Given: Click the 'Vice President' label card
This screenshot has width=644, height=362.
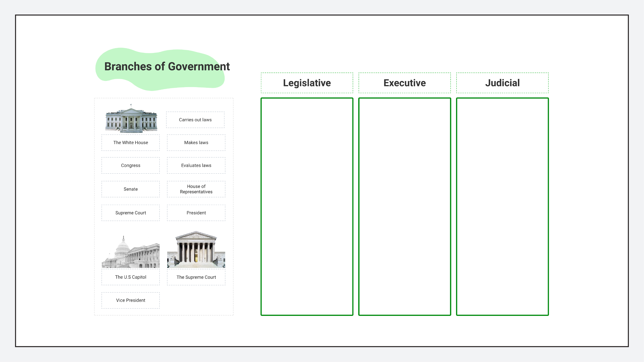Looking at the screenshot, I should 130,300.
